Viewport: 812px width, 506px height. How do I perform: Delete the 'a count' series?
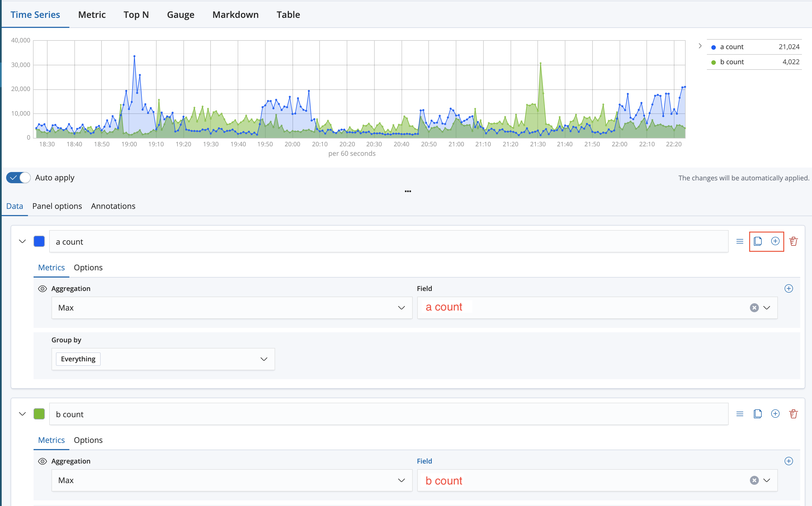tap(793, 241)
